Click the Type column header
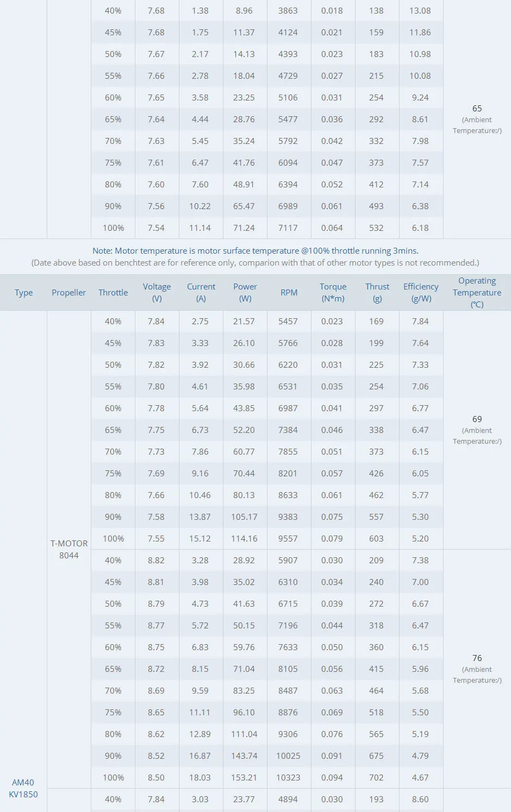Screen dimensions: 511x812 coord(23,293)
